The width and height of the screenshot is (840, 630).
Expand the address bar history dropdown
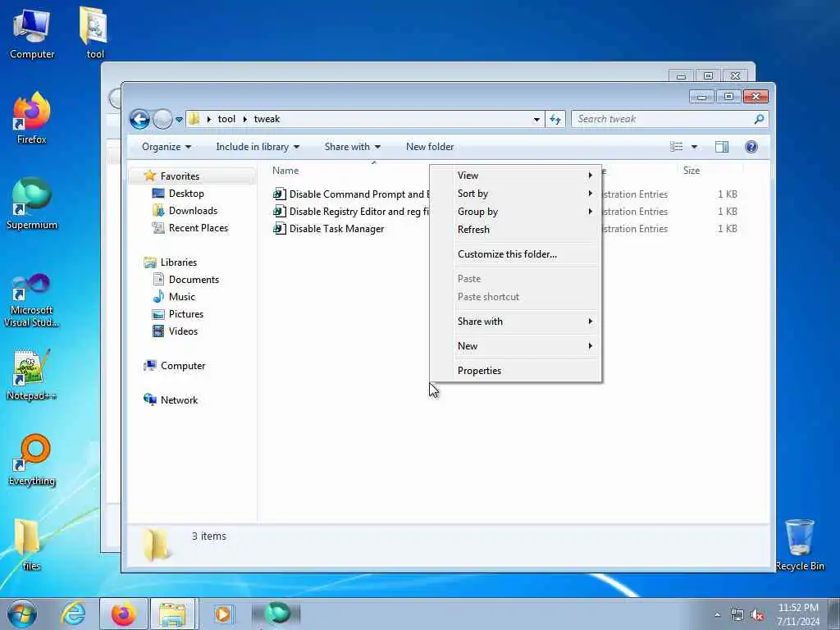point(536,120)
